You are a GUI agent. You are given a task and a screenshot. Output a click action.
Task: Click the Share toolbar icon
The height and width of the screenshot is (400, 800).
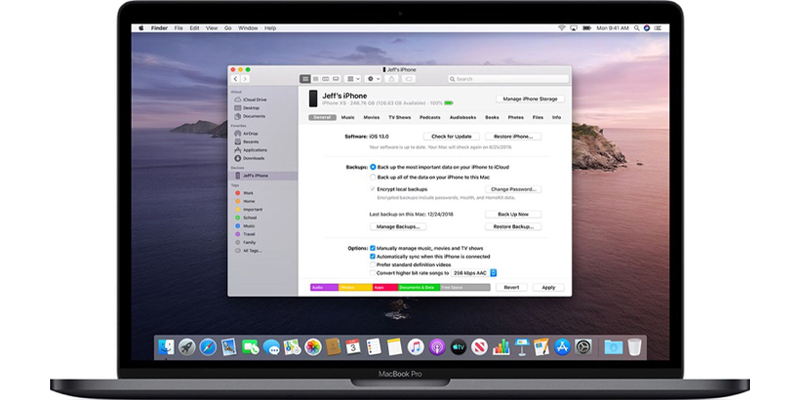[x=392, y=79]
